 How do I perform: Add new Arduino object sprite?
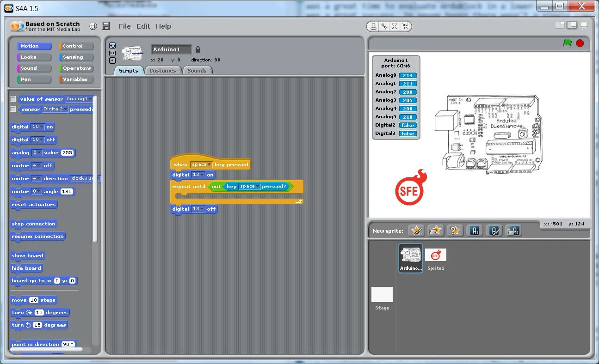tap(475, 231)
